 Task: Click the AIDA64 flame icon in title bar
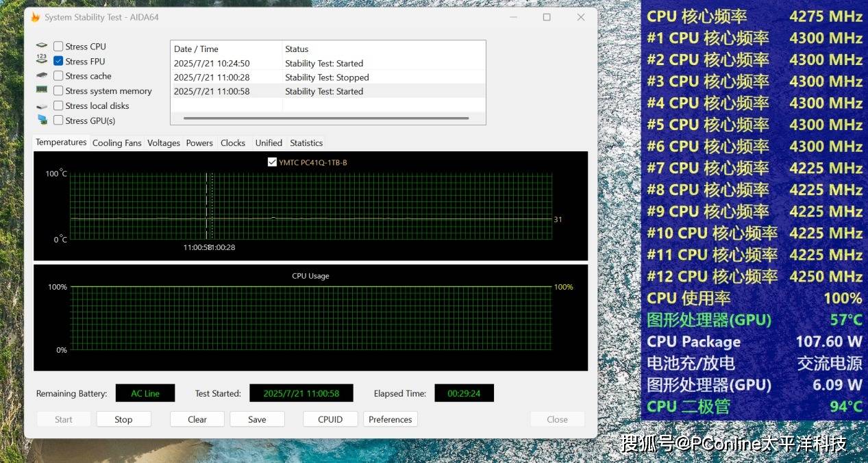[x=36, y=17]
